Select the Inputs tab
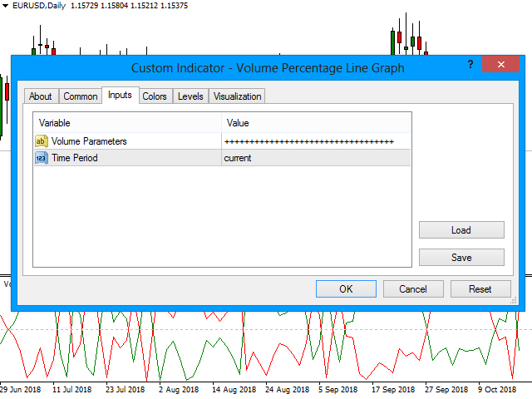This screenshot has height=399, width=532. 120,95
